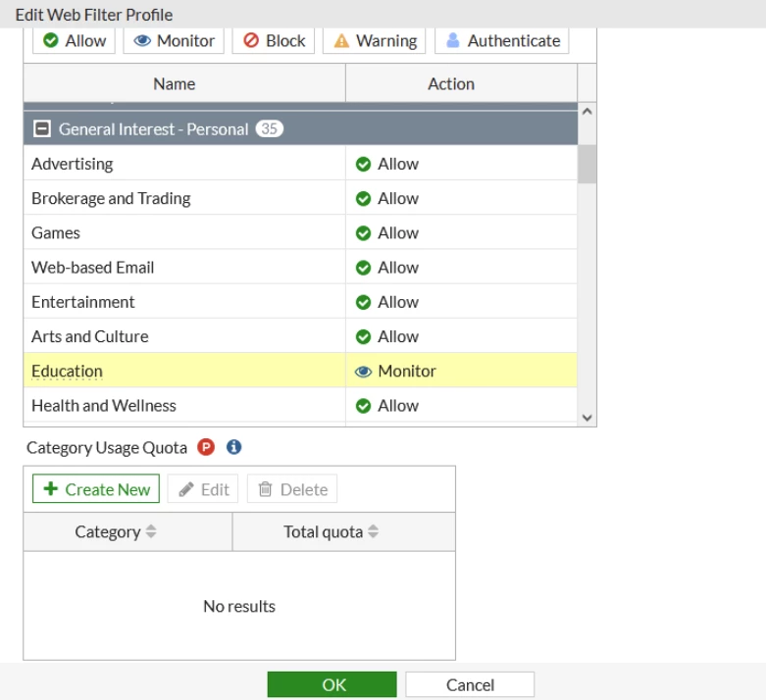Cancel editing the web filter profile
766x700 pixels.
pos(470,684)
